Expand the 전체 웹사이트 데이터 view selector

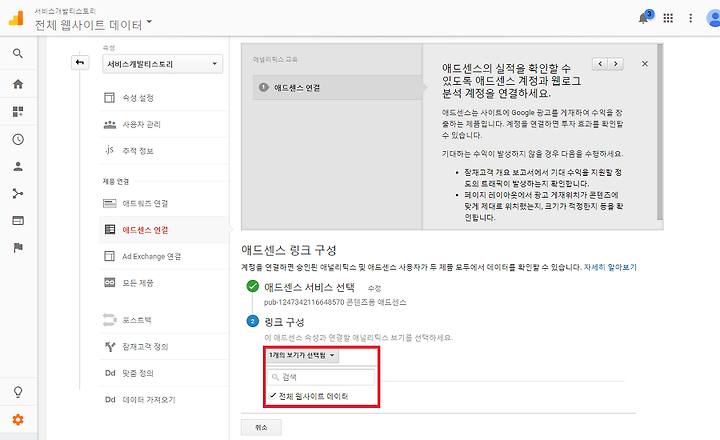93,24
